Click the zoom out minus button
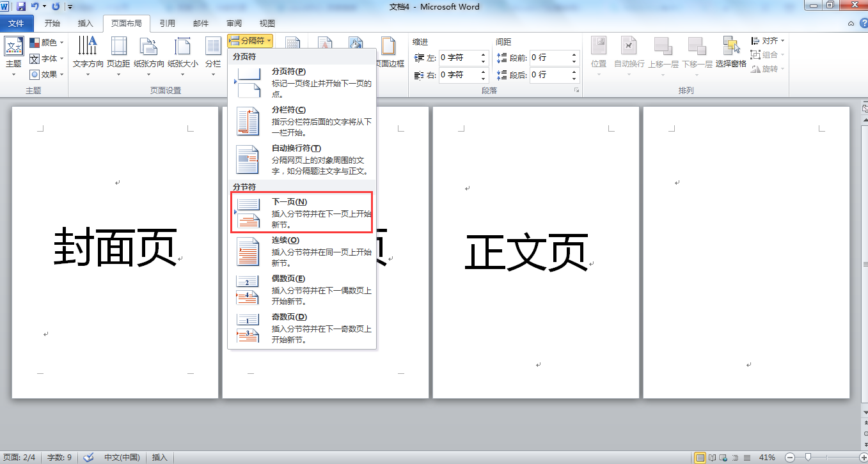The image size is (868, 464). coord(790,458)
